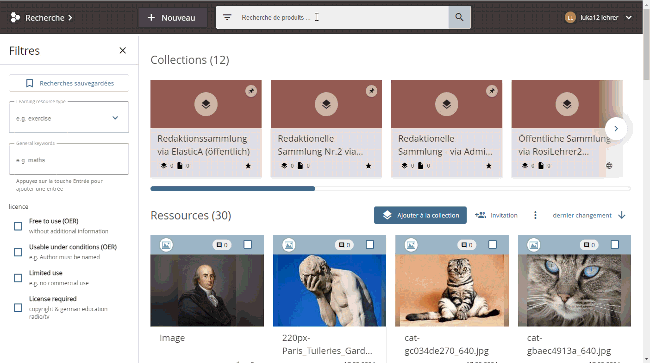Click star icon on Redaktionssammlung via ElasticA card
This screenshot has height=363, width=650.
click(x=248, y=166)
